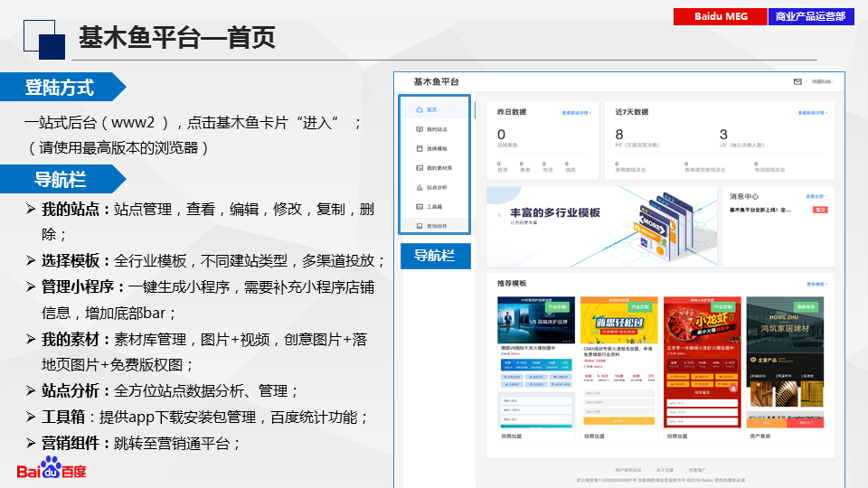Select the 近7天数据 card heading

pos(632,112)
